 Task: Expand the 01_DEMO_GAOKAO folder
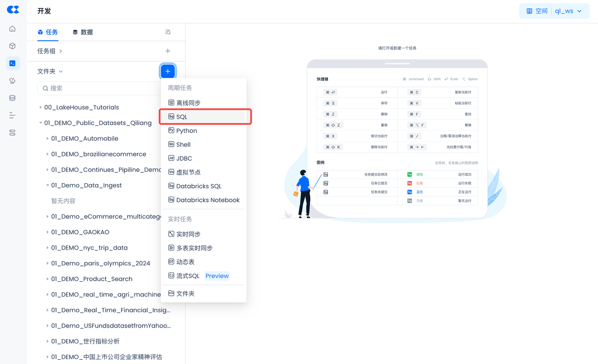pos(48,232)
